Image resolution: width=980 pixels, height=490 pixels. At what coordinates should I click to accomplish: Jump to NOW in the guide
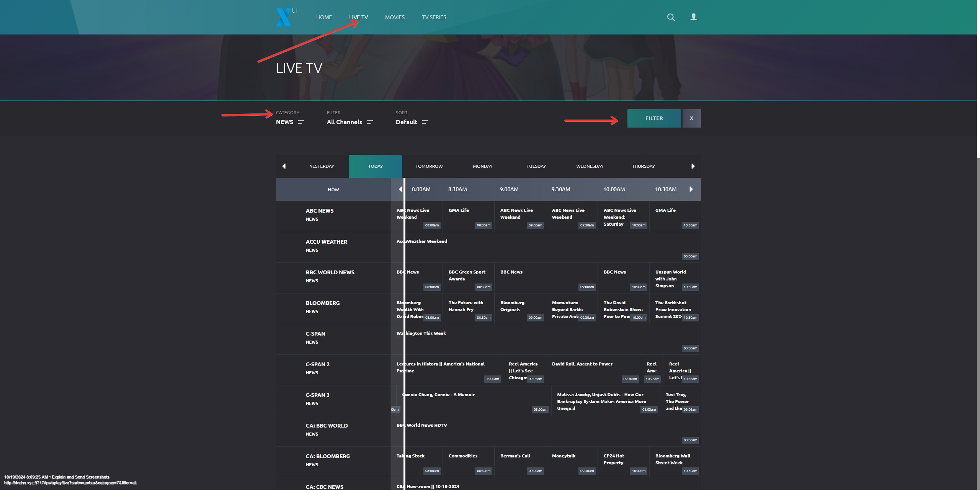pyautogui.click(x=333, y=189)
